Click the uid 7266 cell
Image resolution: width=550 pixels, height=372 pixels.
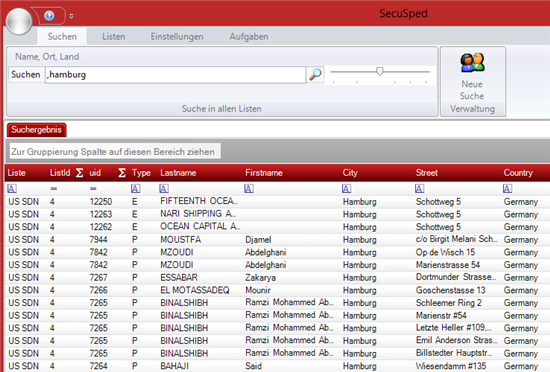[98, 290]
